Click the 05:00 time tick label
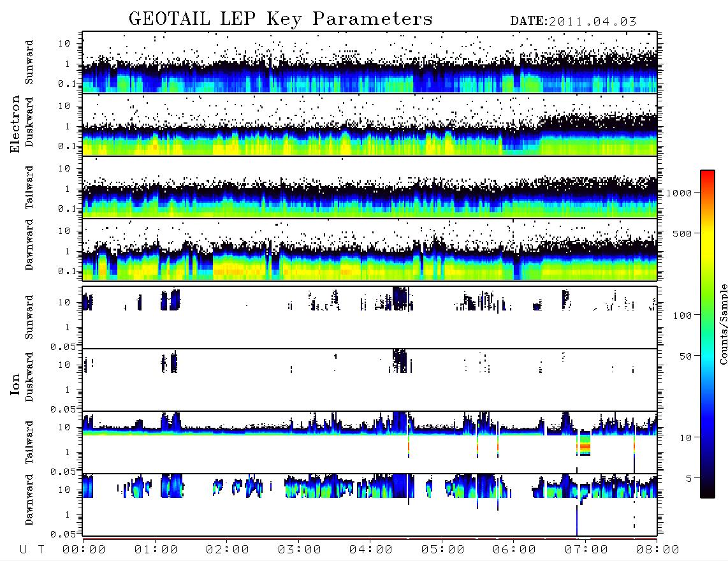Image resolution: width=728 pixels, height=561 pixels. (443, 550)
